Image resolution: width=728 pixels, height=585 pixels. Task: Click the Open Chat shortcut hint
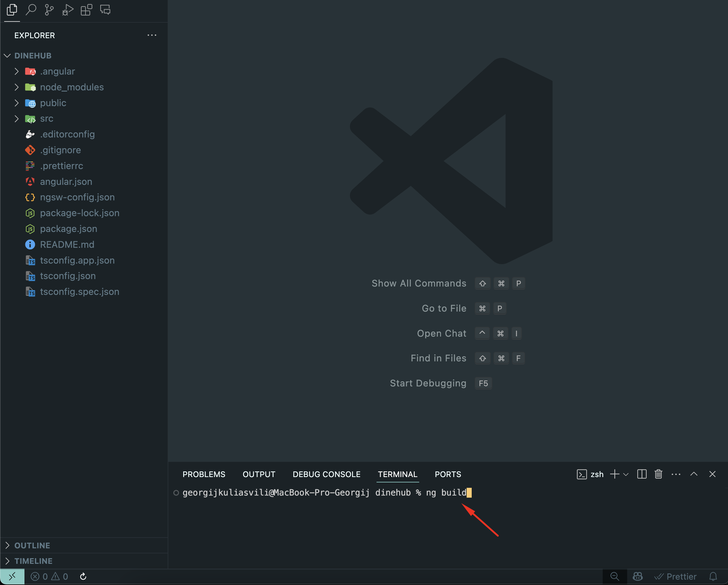click(469, 333)
